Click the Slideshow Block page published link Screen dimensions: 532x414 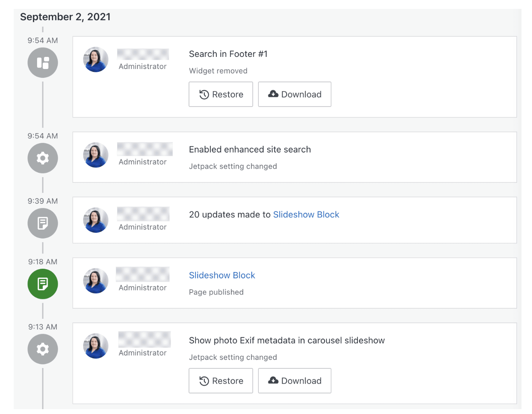tap(222, 275)
